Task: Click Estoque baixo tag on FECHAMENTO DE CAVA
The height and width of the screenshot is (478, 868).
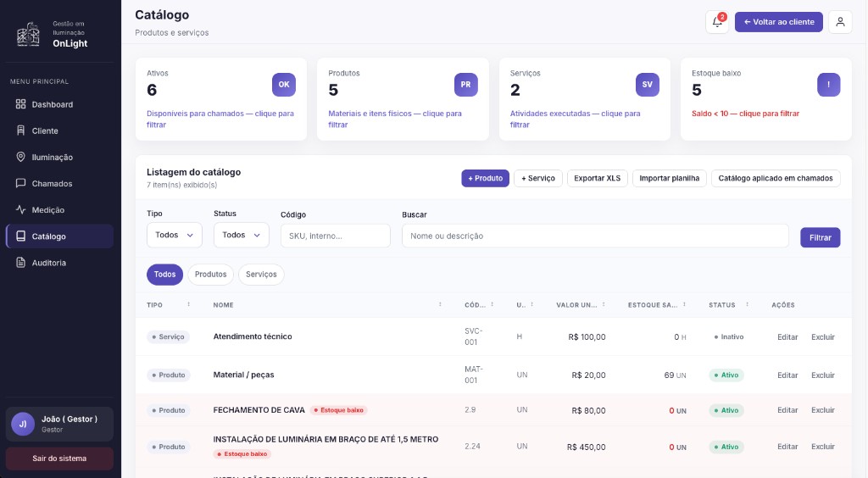Action: pos(338,410)
